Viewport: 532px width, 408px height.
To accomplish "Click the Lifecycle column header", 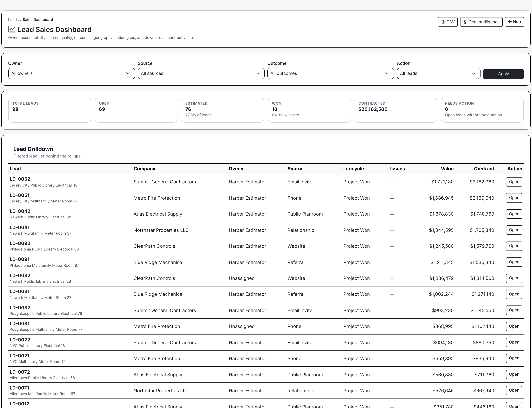I will [353, 169].
